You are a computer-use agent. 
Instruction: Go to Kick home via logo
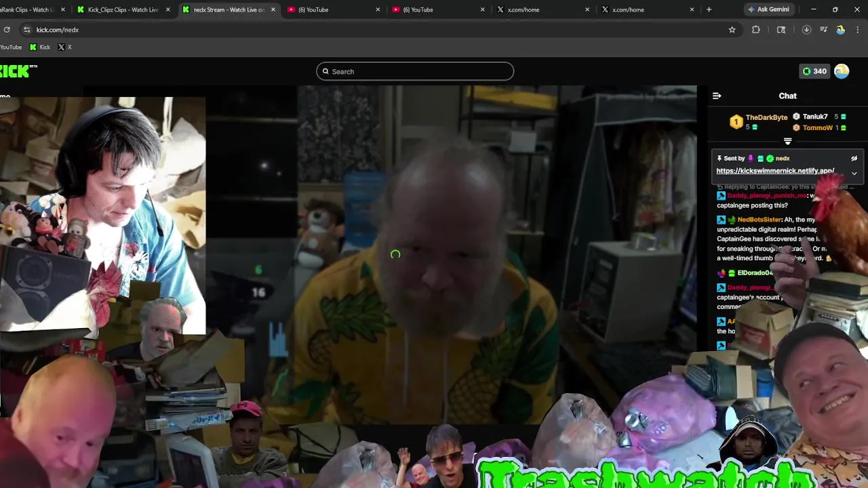pos(15,71)
